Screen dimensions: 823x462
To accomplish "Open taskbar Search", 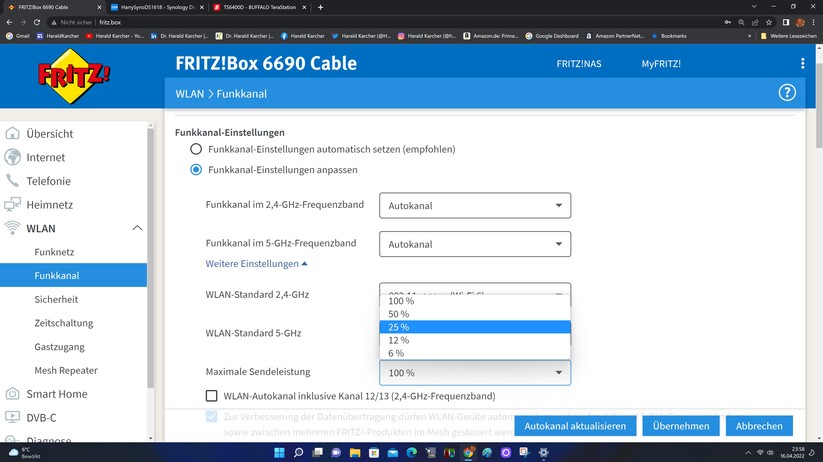I will pyautogui.click(x=298, y=453).
